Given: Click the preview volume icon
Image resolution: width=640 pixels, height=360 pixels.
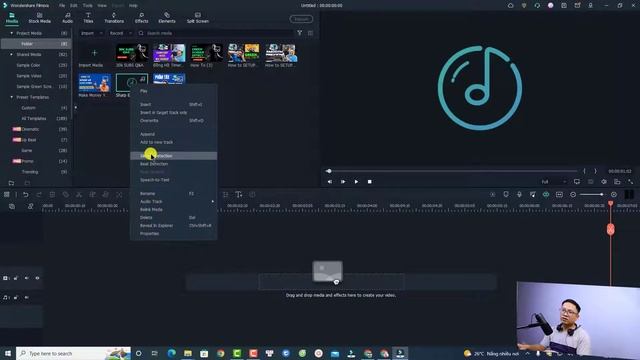Looking at the screenshot, I should tap(604, 182).
